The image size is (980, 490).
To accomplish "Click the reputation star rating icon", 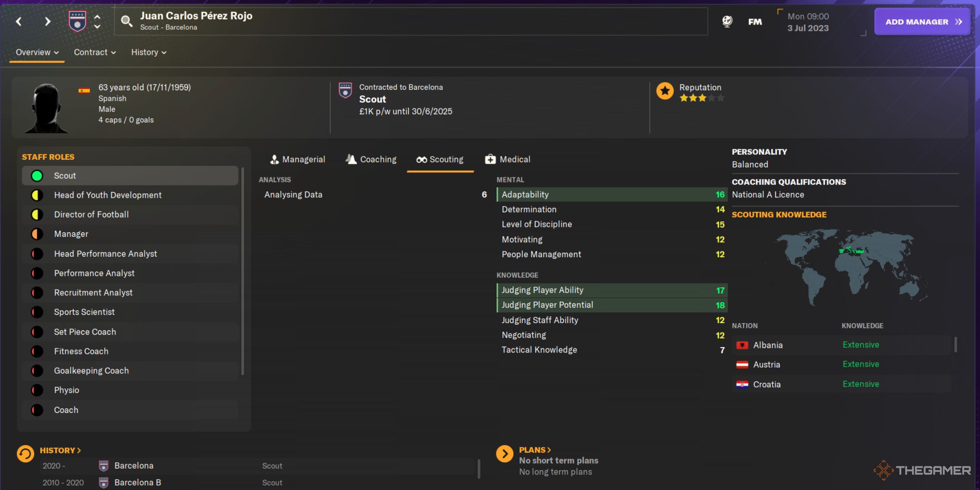I will click(x=665, y=93).
